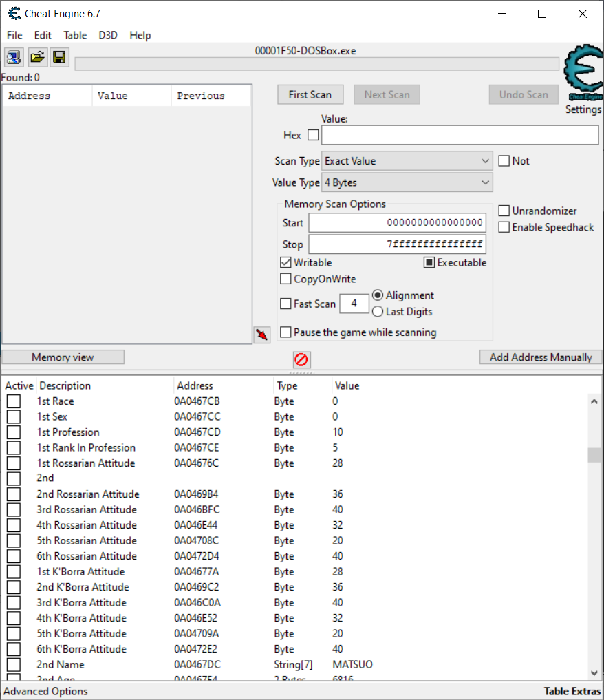This screenshot has height=700, width=604.
Task: Select the Last Digits radio button
Action: click(378, 312)
